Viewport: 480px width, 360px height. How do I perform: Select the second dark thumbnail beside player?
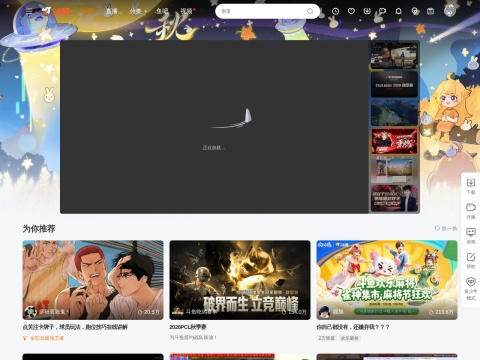(x=394, y=84)
